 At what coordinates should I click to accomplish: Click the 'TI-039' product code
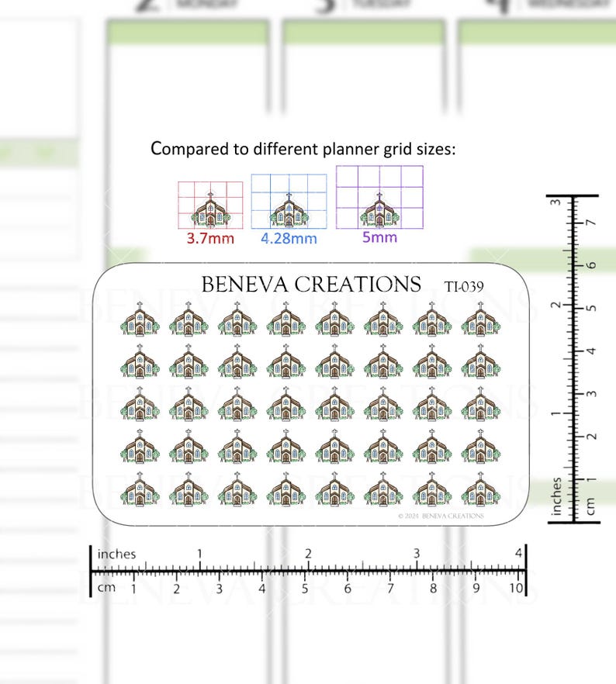464,287
